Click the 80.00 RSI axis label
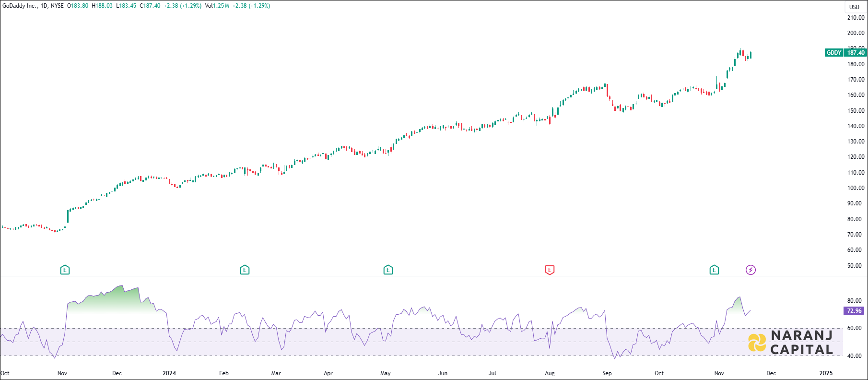Image resolution: width=868 pixels, height=380 pixels. (x=854, y=301)
